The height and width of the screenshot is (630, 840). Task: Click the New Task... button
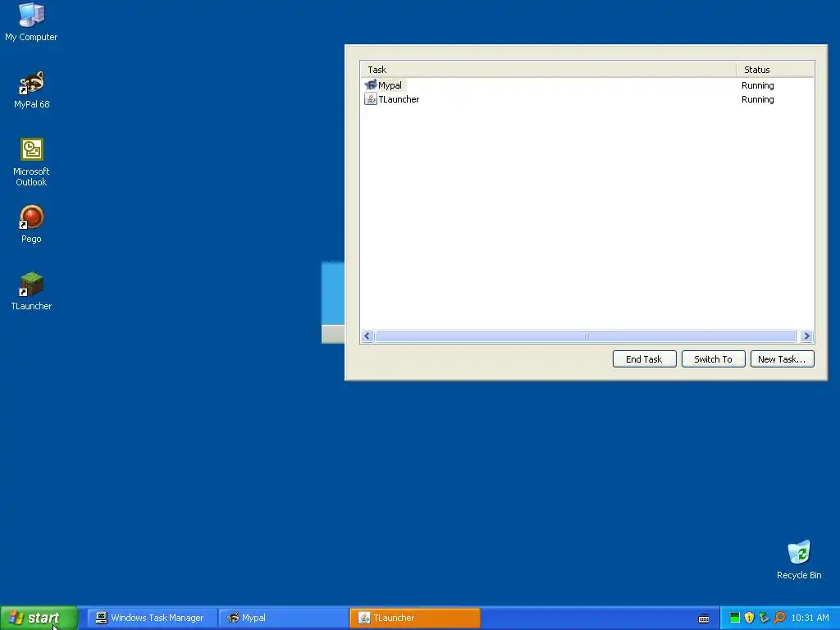782,359
